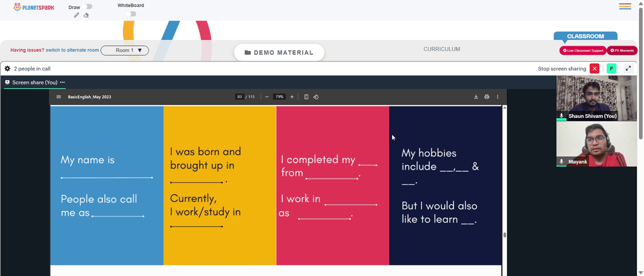
Task: Click the fit to page icon
Action: point(307,97)
